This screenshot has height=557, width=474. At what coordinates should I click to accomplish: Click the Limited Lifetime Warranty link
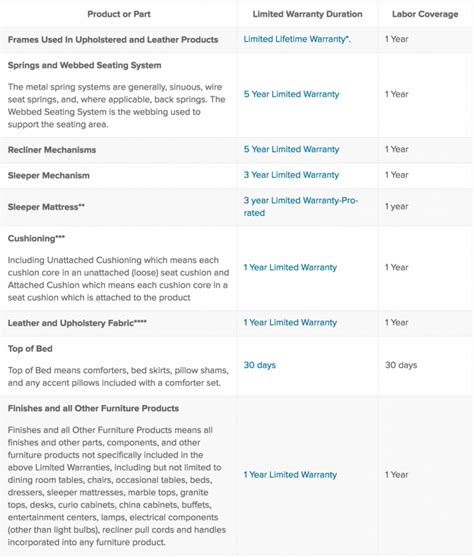297,39
